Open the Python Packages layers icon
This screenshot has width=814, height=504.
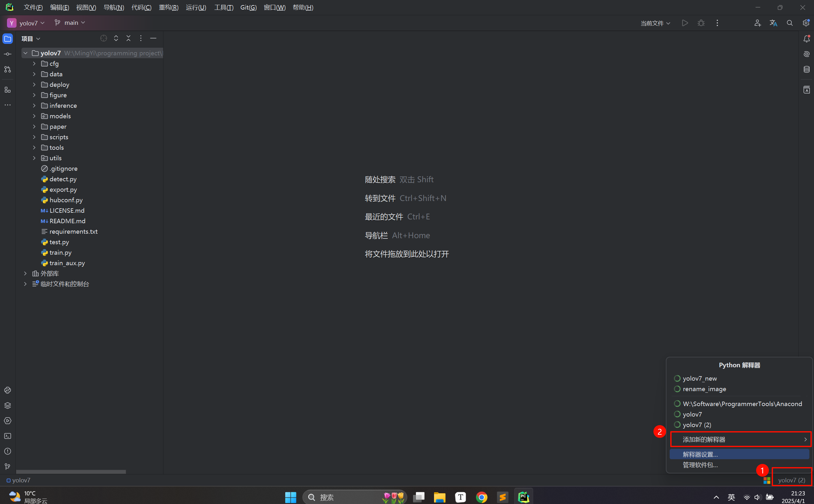pyautogui.click(x=8, y=405)
